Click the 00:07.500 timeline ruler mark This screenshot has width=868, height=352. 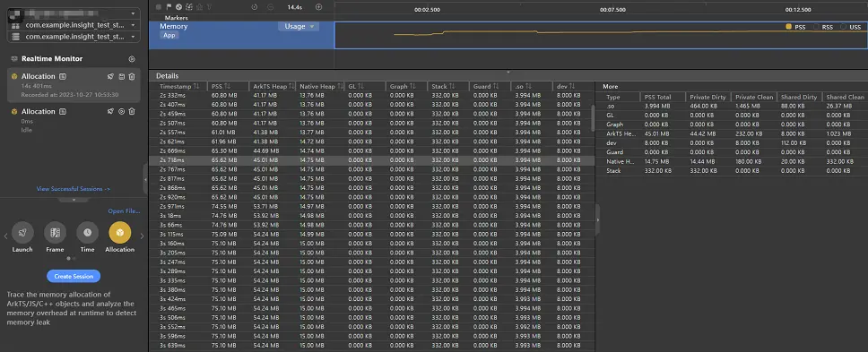coord(612,10)
